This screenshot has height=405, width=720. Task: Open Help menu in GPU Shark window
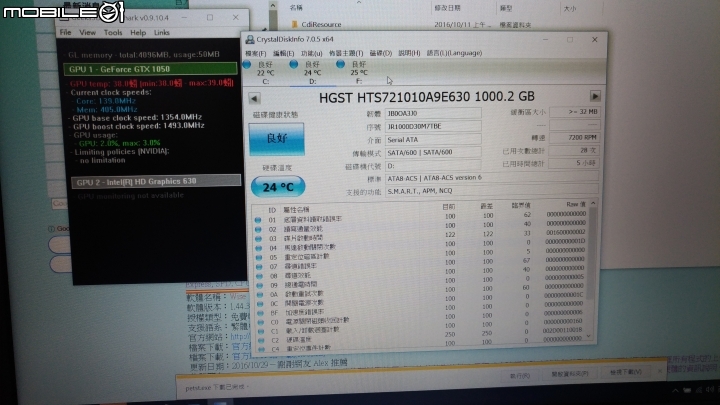138,33
